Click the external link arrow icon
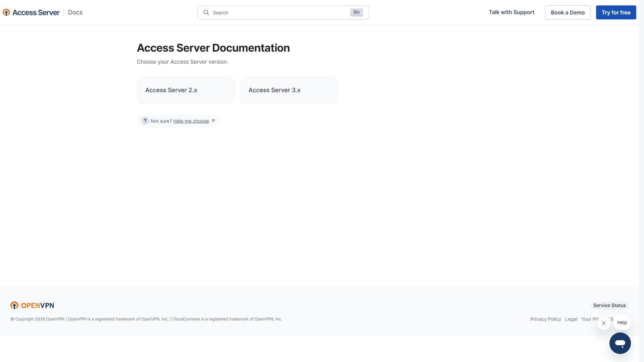Viewport: 644px width, 362px height. 213,121
